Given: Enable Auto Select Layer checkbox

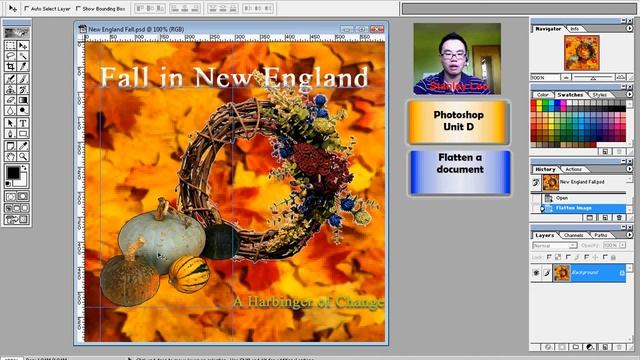Looking at the screenshot, I should tap(27, 8).
